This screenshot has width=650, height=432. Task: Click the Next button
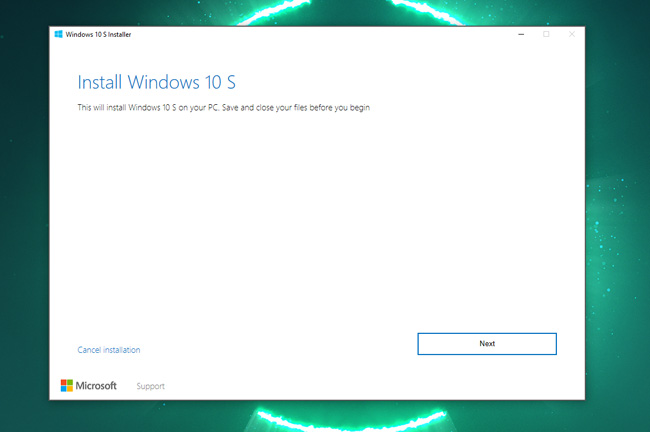486,343
